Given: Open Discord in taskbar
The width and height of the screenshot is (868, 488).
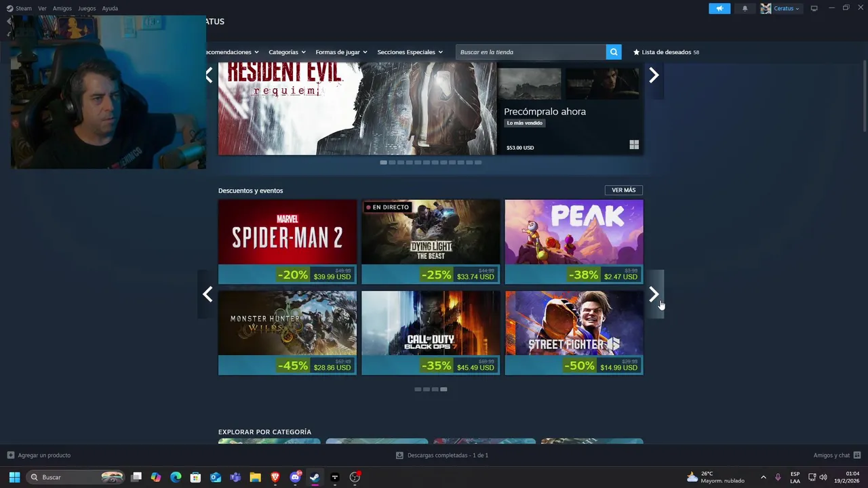Looking at the screenshot, I should [295, 477].
